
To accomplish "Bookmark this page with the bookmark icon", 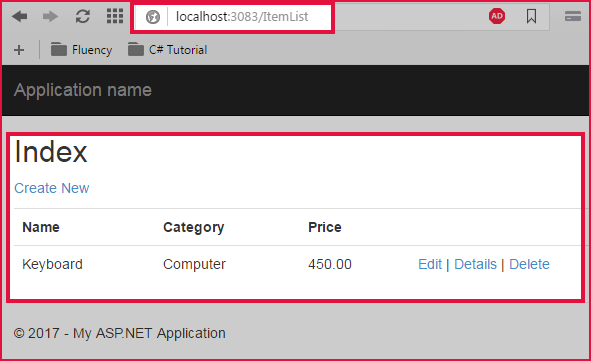I will click(531, 16).
